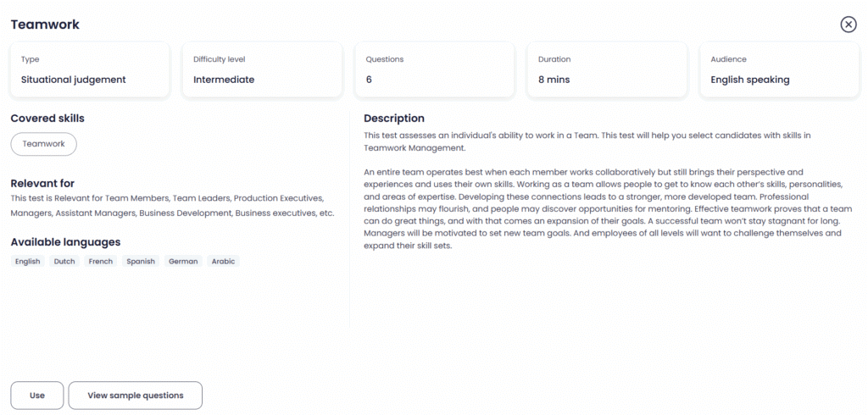Click the Use button
Image resolution: width=868 pixels, height=415 pixels.
tap(37, 396)
